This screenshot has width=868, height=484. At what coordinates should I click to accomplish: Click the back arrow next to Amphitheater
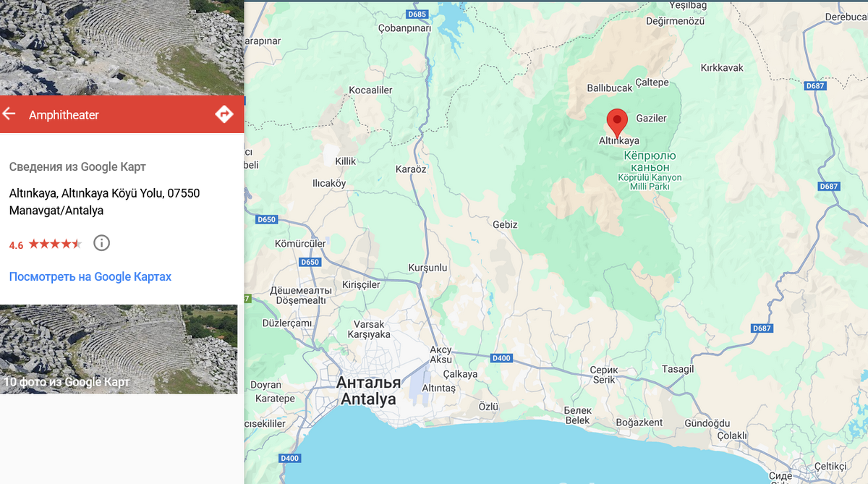coord(9,114)
